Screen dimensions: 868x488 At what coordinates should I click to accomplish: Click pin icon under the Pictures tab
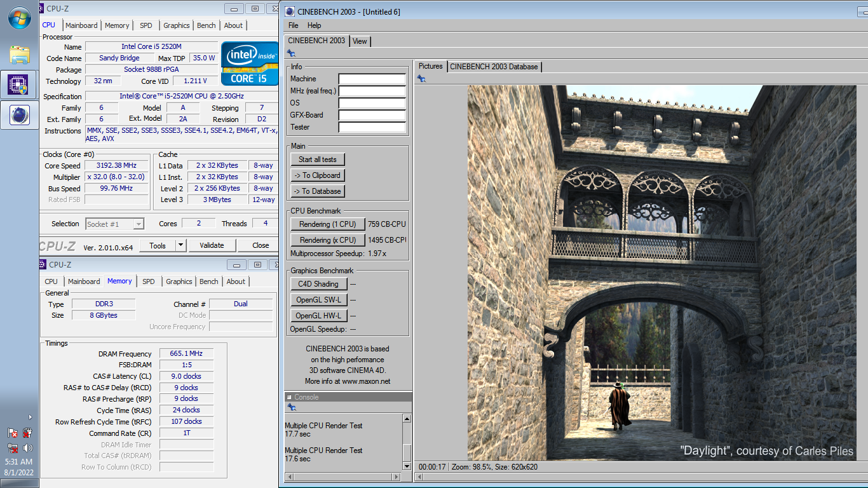point(421,78)
